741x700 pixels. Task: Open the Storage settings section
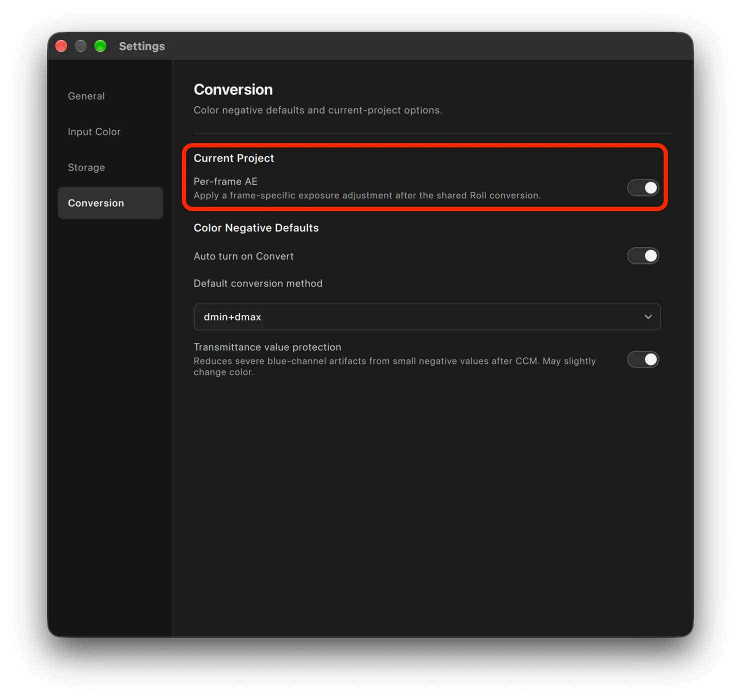110,167
